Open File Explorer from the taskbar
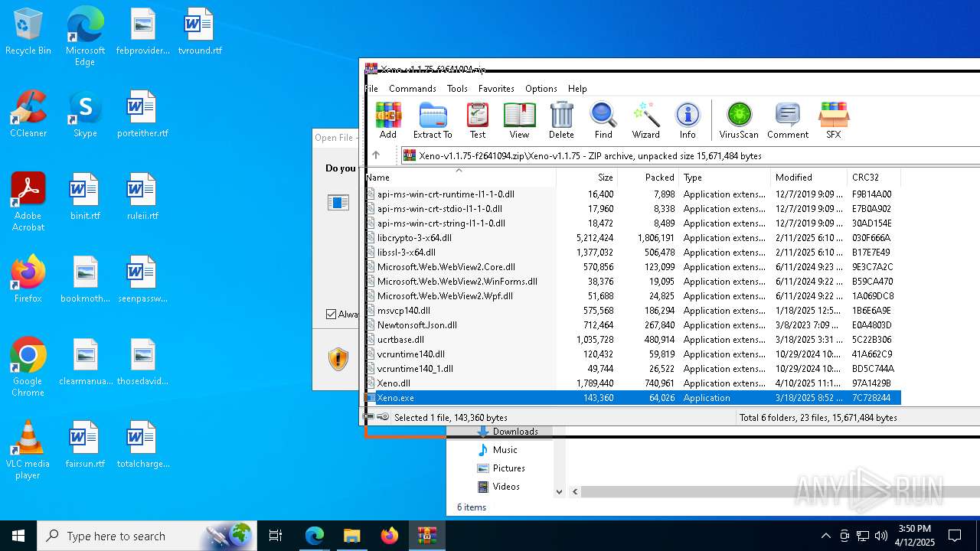The height and width of the screenshot is (551, 980). pyautogui.click(x=352, y=536)
